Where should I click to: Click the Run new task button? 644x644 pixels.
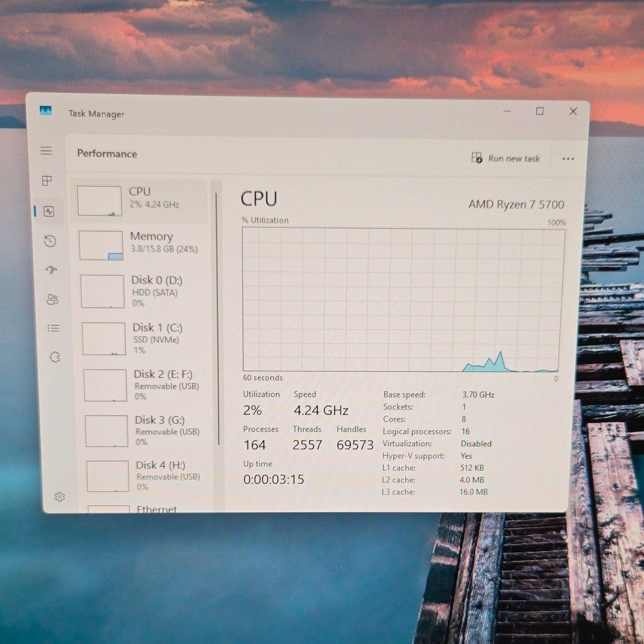(505, 158)
